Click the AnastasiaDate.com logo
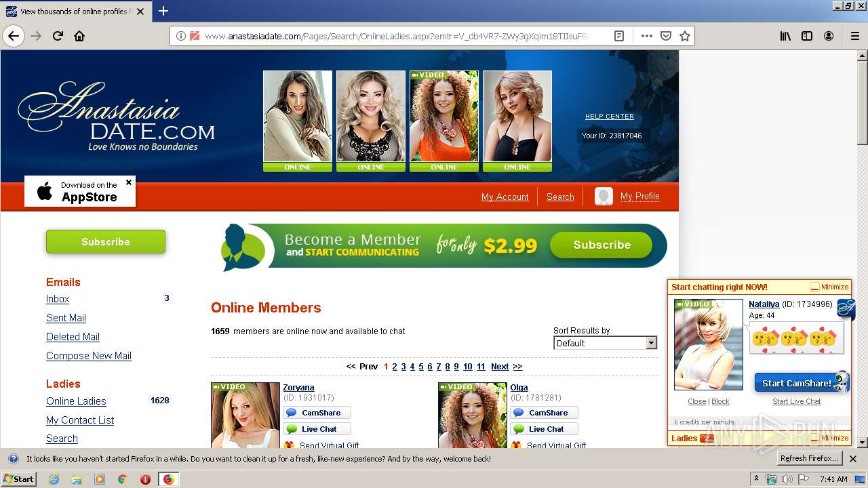The image size is (868, 488). pyautogui.click(x=116, y=117)
